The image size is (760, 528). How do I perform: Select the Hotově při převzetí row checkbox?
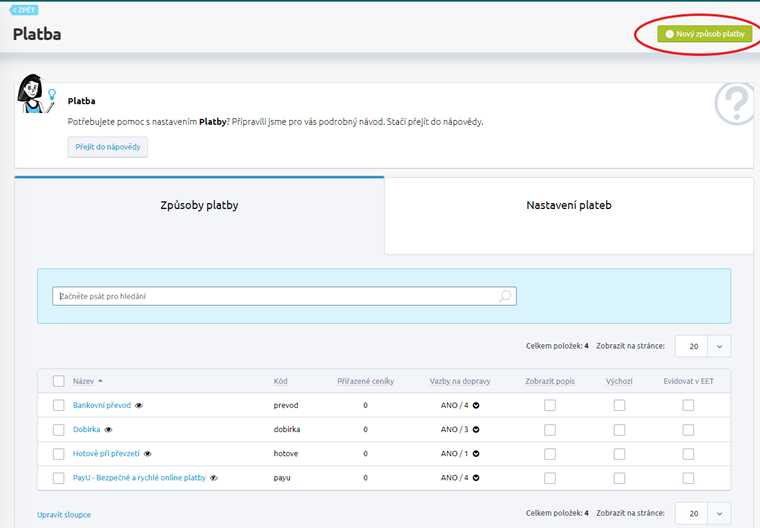click(59, 454)
